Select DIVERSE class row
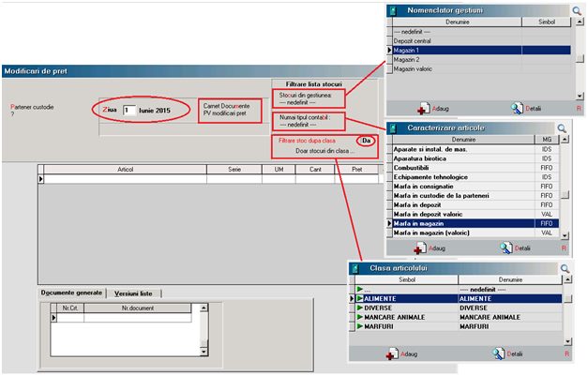The height and width of the screenshot is (376, 588). pyautogui.click(x=403, y=308)
